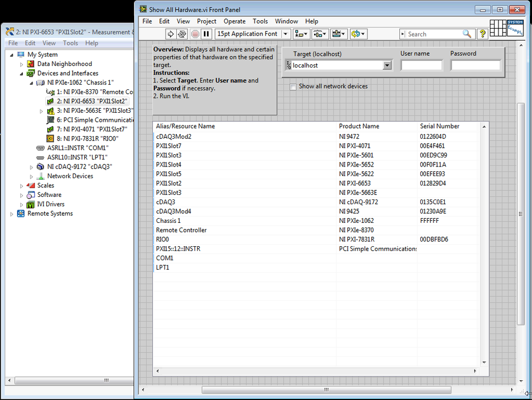
Task: Click the MAX tree horizontal scrollbar thumb
Action: (x=75, y=380)
